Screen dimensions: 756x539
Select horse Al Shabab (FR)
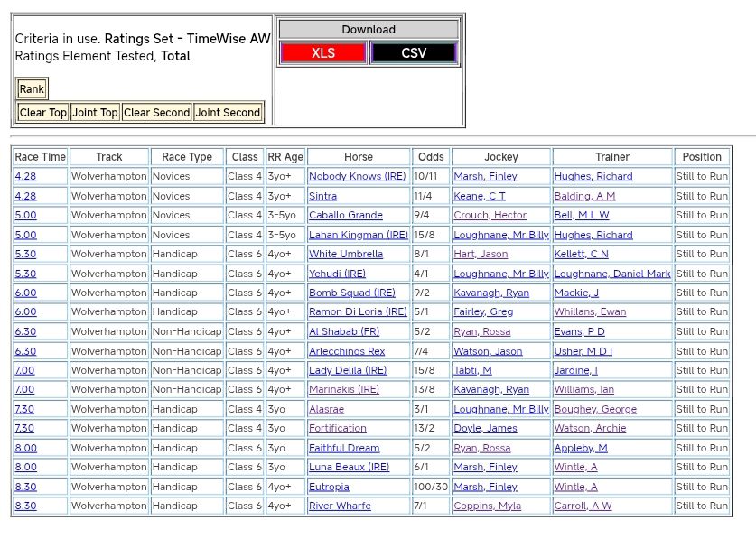344,332
